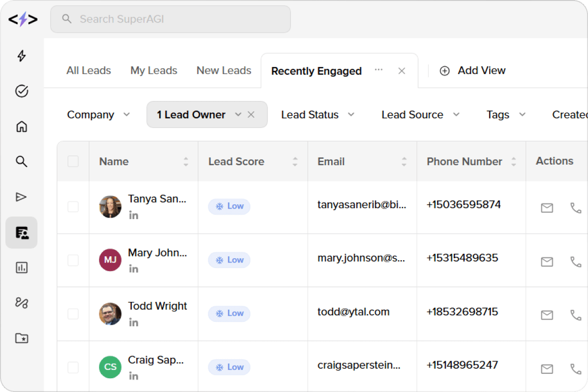Check the checkbox for Tanya's lead row
Screen dimensions: 588x392
pos(73,207)
